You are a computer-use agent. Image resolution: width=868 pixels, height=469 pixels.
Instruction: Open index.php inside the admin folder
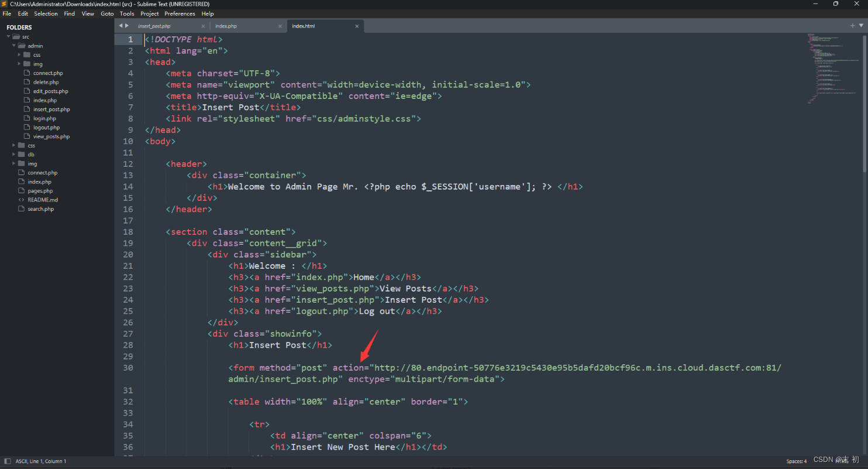(45, 100)
